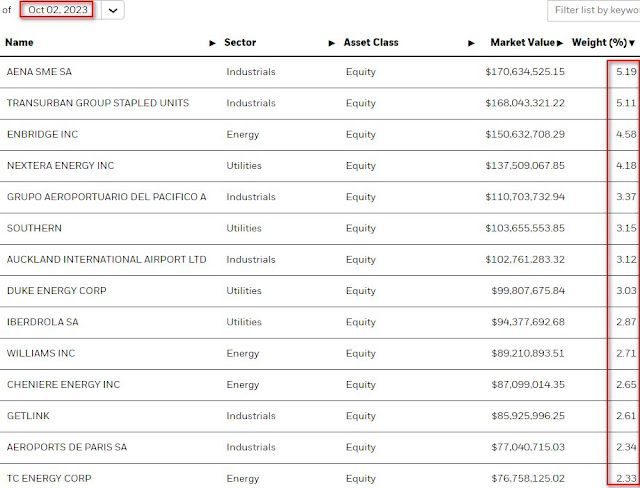Click Utilities sector in NEXTERA ENERGY row
Screen dimensions: 640x488
244,166
